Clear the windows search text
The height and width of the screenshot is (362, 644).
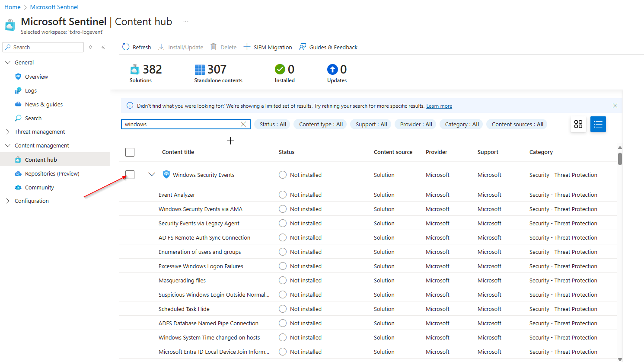tap(243, 124)
